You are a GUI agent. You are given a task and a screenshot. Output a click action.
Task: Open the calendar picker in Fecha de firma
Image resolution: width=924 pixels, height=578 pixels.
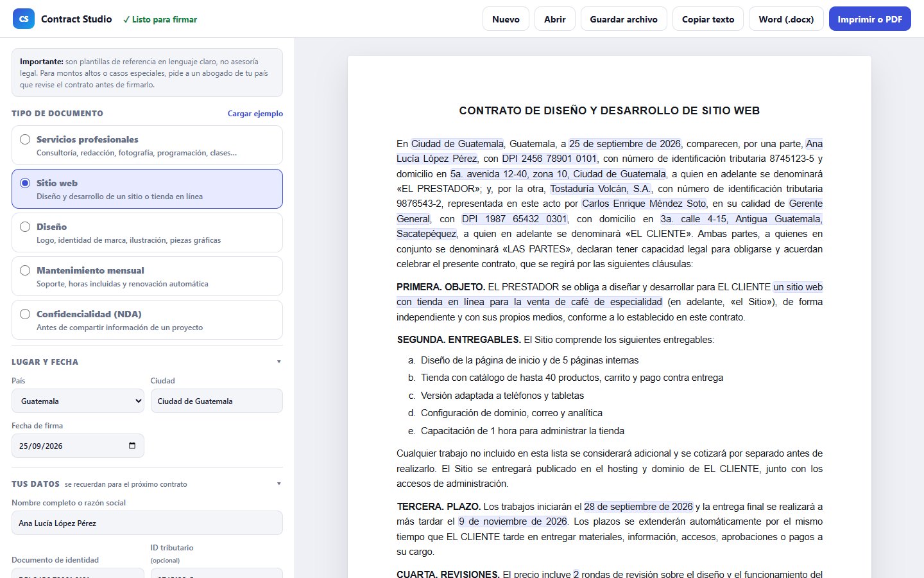tap(132, 446)
